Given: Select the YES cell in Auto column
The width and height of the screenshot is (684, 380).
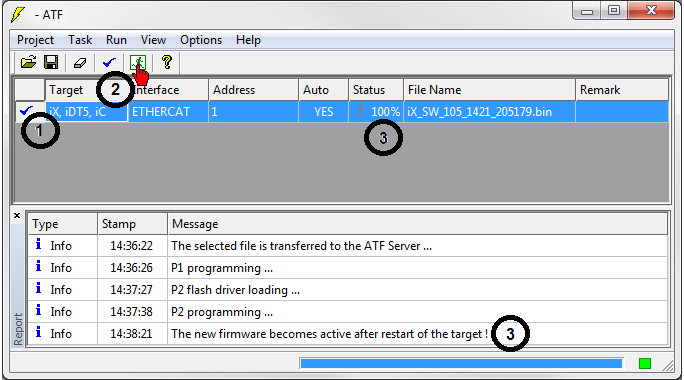Looking at the screenshot, I should pyautogui.click(x=323, y=112).
